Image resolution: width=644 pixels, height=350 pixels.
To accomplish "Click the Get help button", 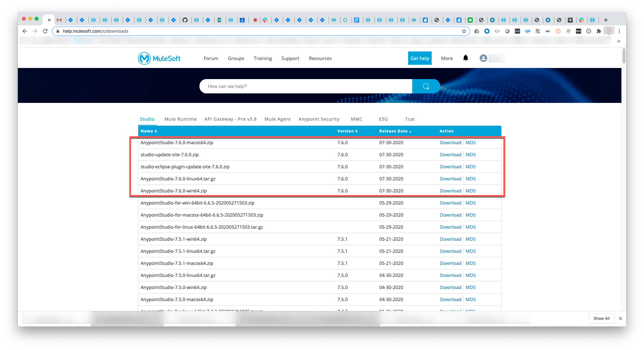I will [420, 58].
